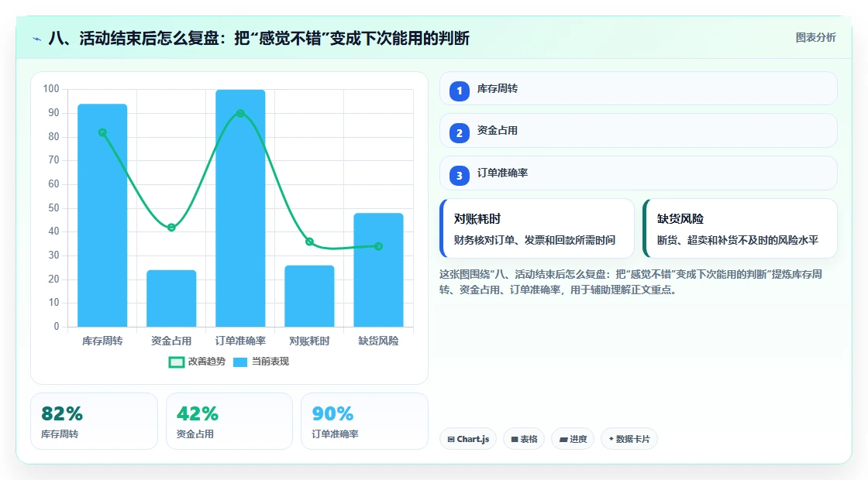Toggle the 改善趋势 legend swatch
The height and width of the screenshot is (480, 868).
click(176, 362)
